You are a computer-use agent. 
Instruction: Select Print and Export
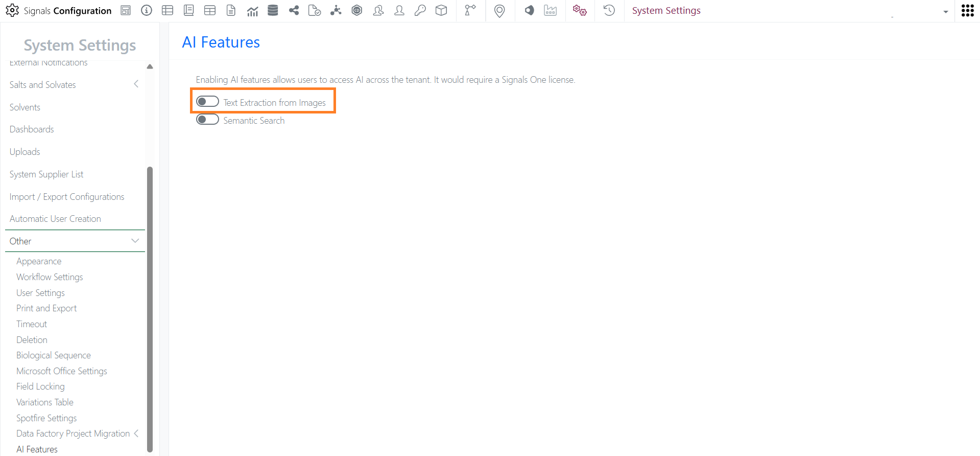click(46, 308)
